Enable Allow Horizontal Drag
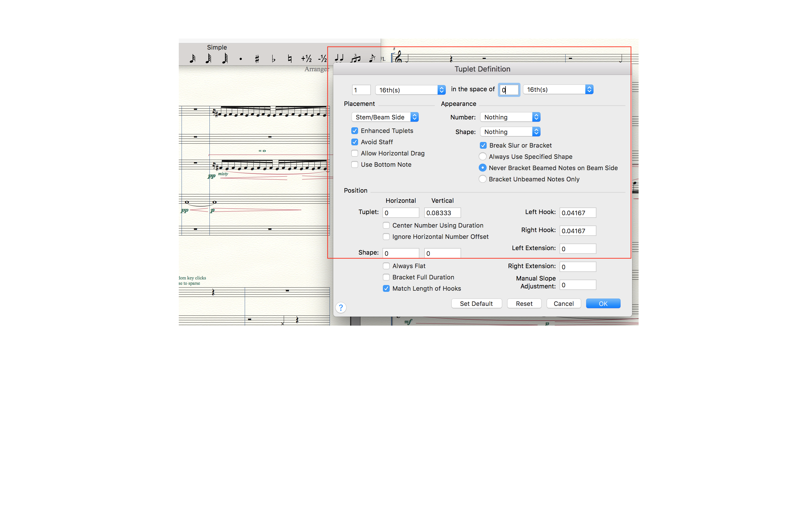The image size is (812, 507). tap(355, 153)
